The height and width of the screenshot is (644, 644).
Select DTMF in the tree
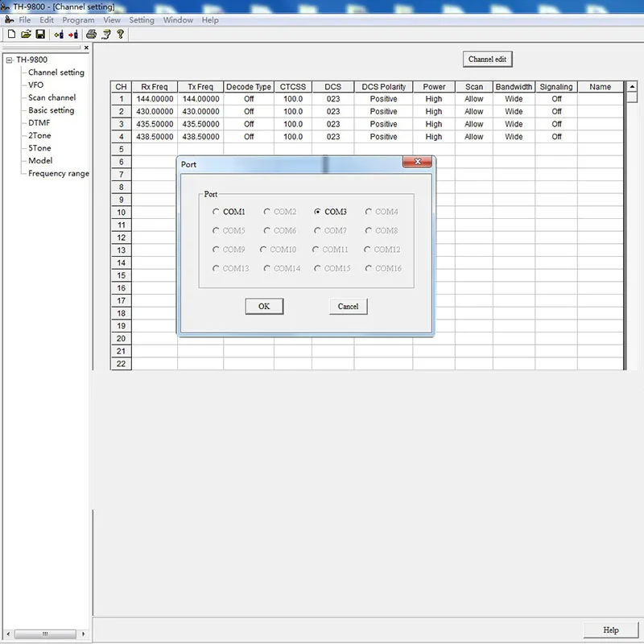coord(39,123)
